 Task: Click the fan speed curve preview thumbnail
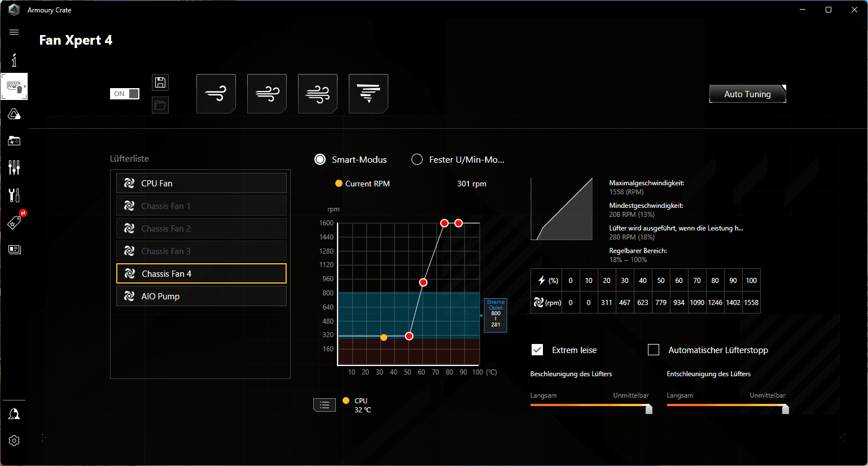click(562, 209)
